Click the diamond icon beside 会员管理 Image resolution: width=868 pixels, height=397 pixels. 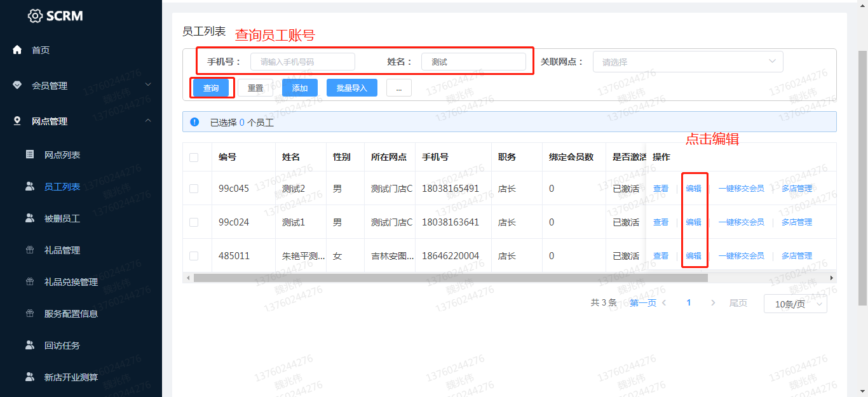click(x=17, y=85)
